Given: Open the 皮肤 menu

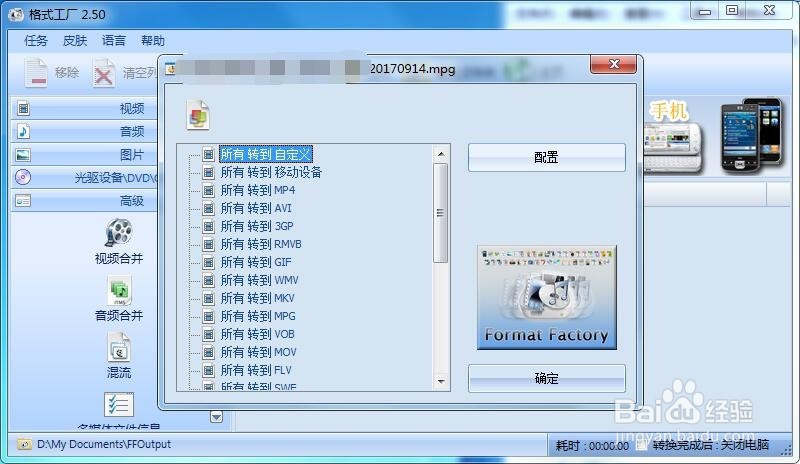Looking at the screenshot, I should [75, 40].
